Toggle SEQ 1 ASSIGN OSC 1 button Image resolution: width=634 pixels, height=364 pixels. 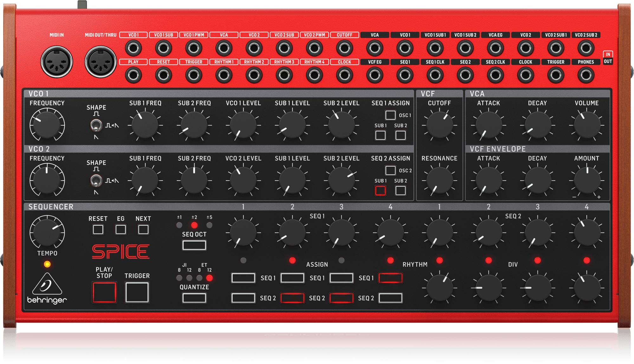pyautogui.click(x=390, y=115)
